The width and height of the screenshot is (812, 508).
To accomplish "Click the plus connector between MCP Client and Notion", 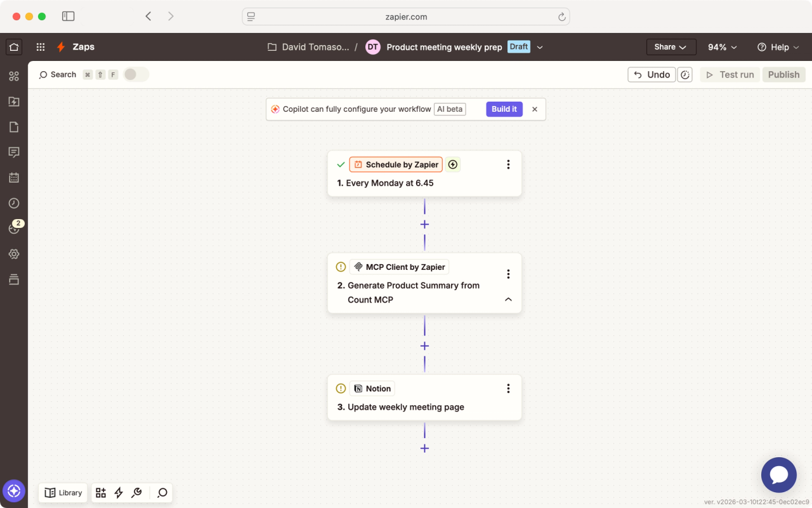I will click(x=424, y=345).
